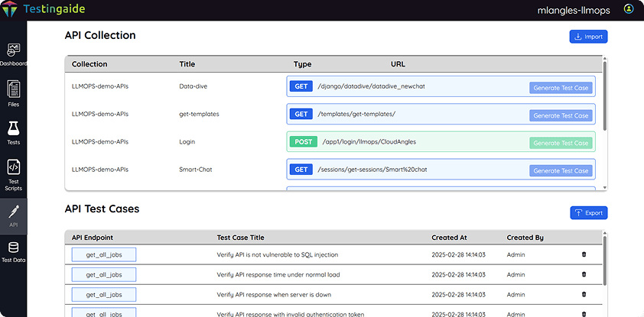Select the API pen icon

tap(13, 211)
